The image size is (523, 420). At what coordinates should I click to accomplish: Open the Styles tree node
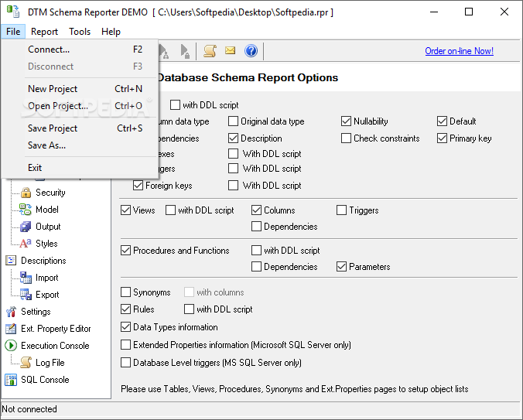pyautogui.click(x=46, y=244)
